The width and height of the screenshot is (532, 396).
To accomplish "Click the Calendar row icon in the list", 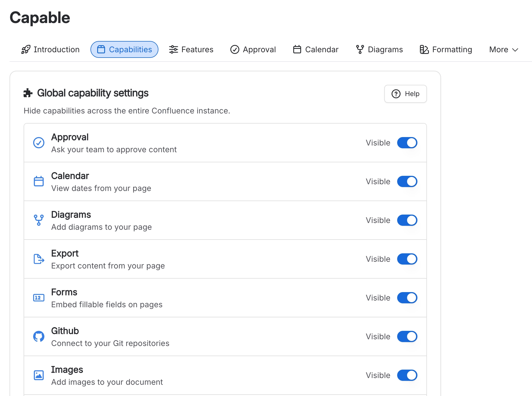I will 39,181.
